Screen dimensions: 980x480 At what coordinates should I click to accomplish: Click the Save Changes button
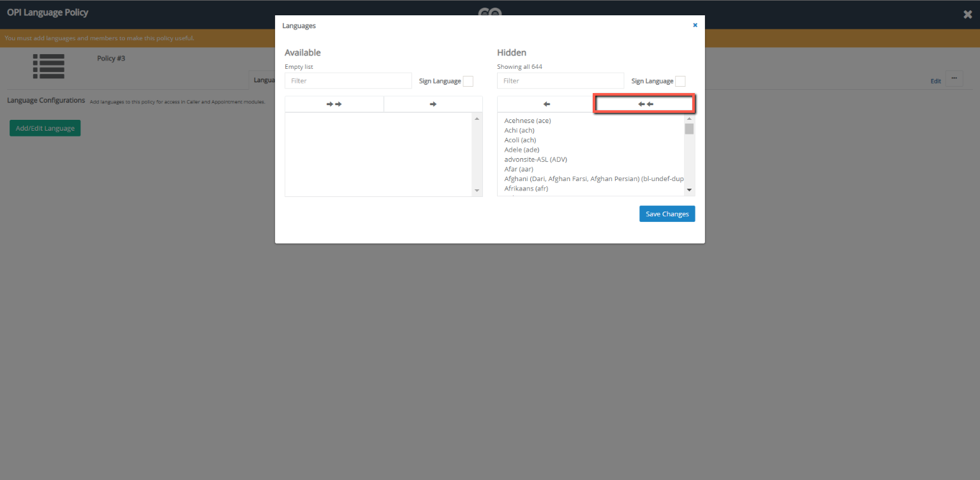(667, 214)
